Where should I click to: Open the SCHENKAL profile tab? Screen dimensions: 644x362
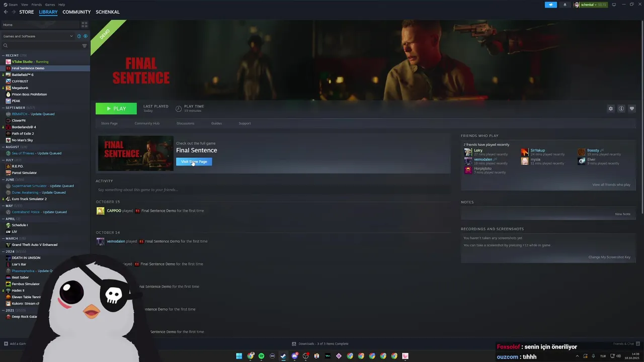[108, 12]
